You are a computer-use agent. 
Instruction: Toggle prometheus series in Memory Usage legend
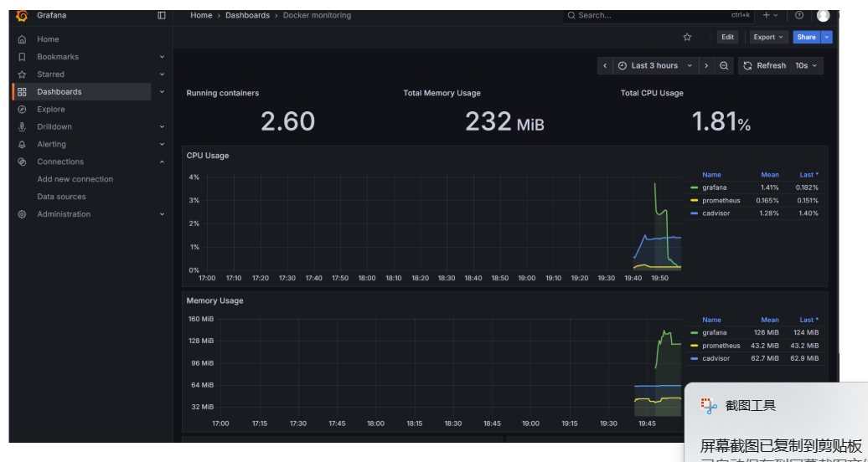tap(721, 346)
